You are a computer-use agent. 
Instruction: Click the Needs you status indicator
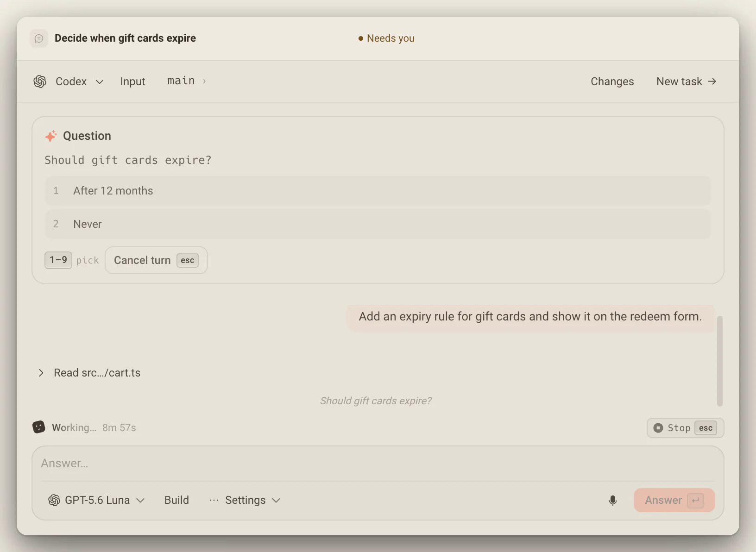(x=386, y=38)
